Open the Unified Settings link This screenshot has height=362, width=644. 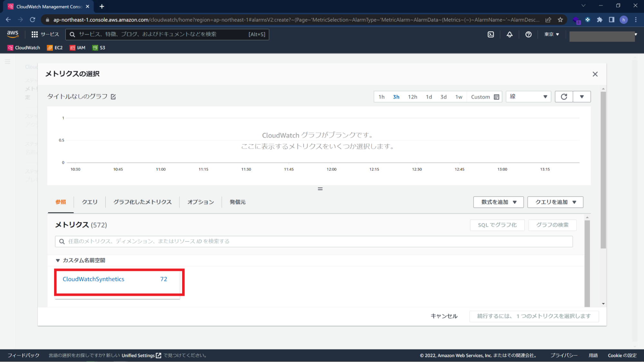pyautogui.click(x=141, y=356)
